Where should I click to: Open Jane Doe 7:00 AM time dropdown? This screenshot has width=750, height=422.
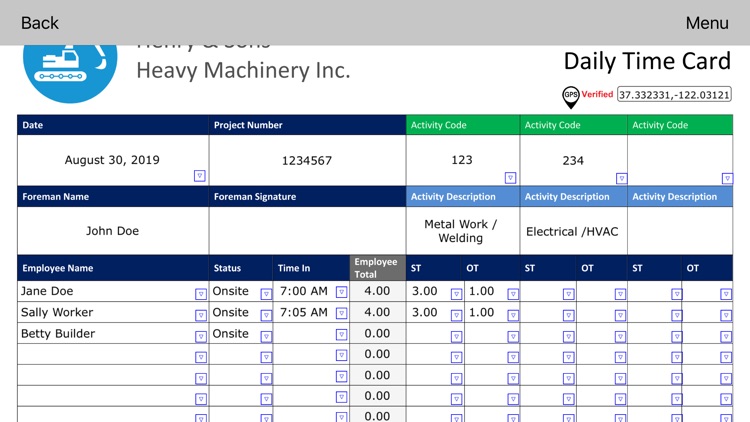pos(342,292)
